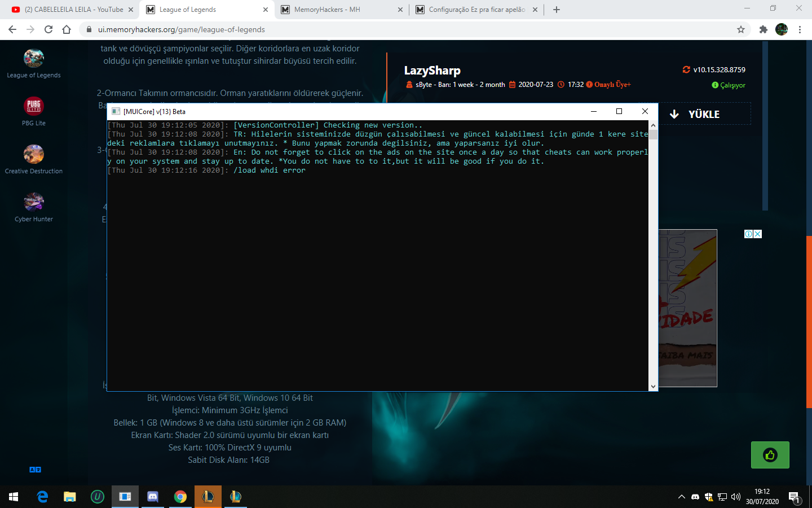This screenshot has height=508, width=812.
Task: Close the Configuração Ez tab
Action: (x=535, y=10)
